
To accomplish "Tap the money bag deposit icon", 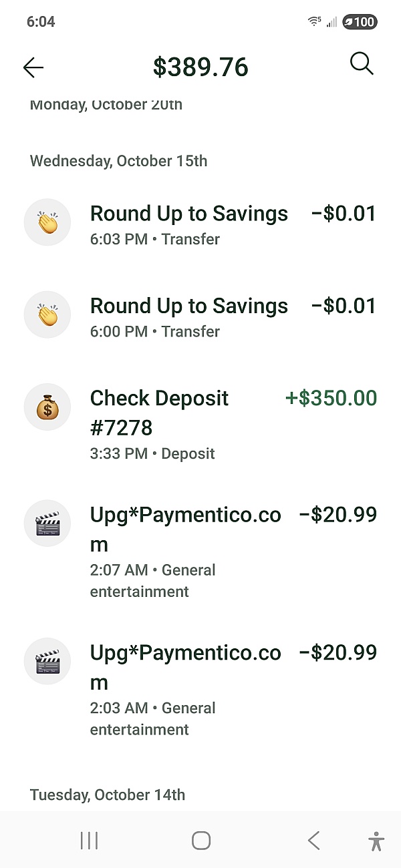I will click(x=47, y=407).
